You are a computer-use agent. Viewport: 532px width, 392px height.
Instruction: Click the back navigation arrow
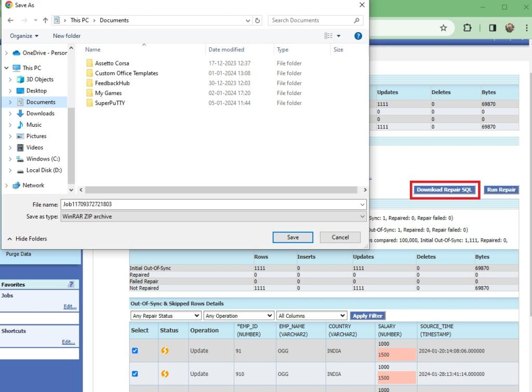click(x=10, y=20)
